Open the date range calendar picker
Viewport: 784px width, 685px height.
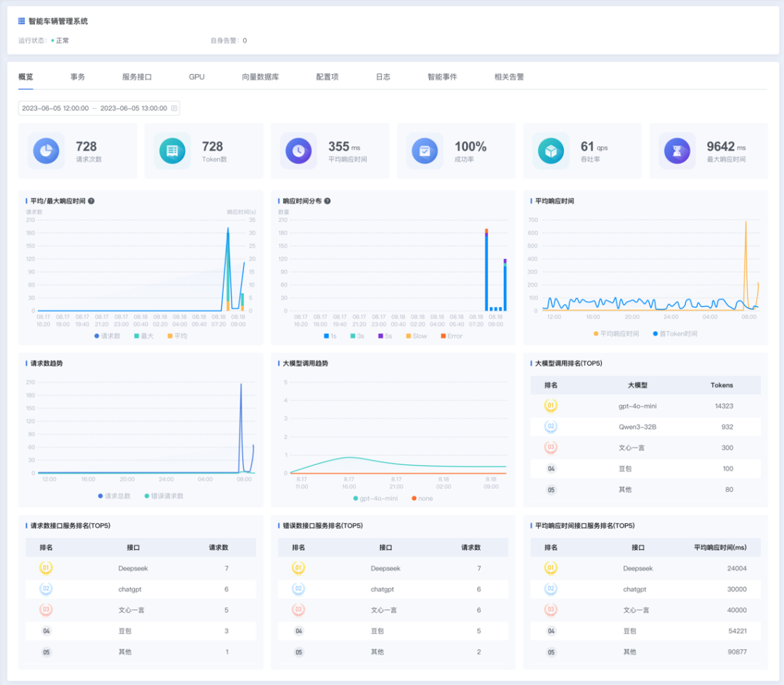click(x=174, y=108)
